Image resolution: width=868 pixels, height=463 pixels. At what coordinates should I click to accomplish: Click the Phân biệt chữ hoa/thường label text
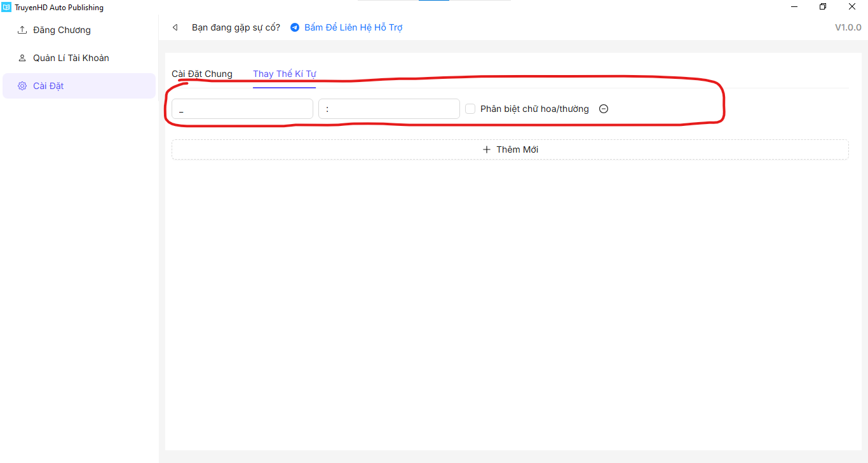(x=534, y=109)
